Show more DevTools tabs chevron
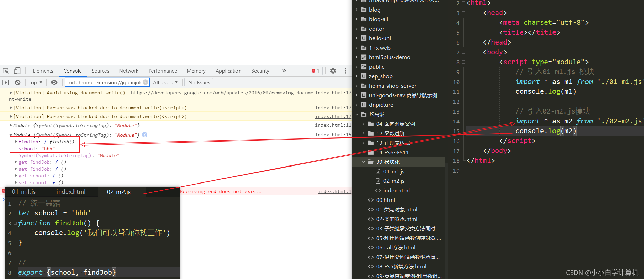 (284, 71)
